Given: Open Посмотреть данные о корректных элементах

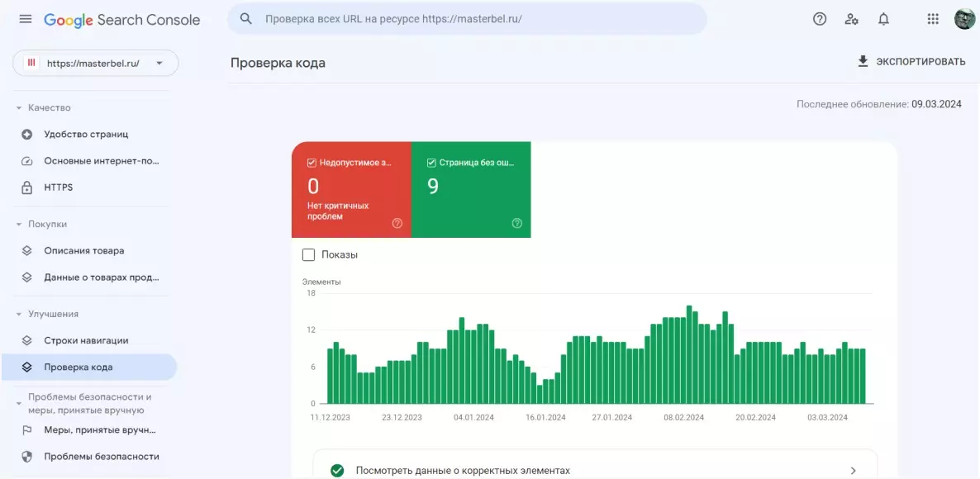Looking at the screenshot, I should point(594,470).
